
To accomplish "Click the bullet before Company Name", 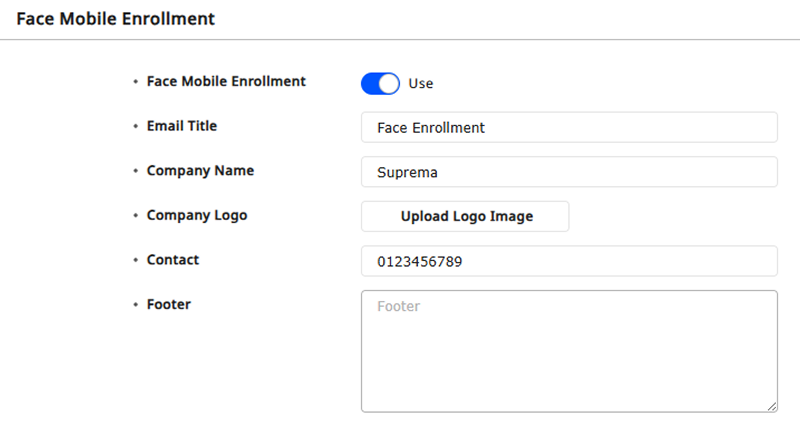I will [135, 172].
